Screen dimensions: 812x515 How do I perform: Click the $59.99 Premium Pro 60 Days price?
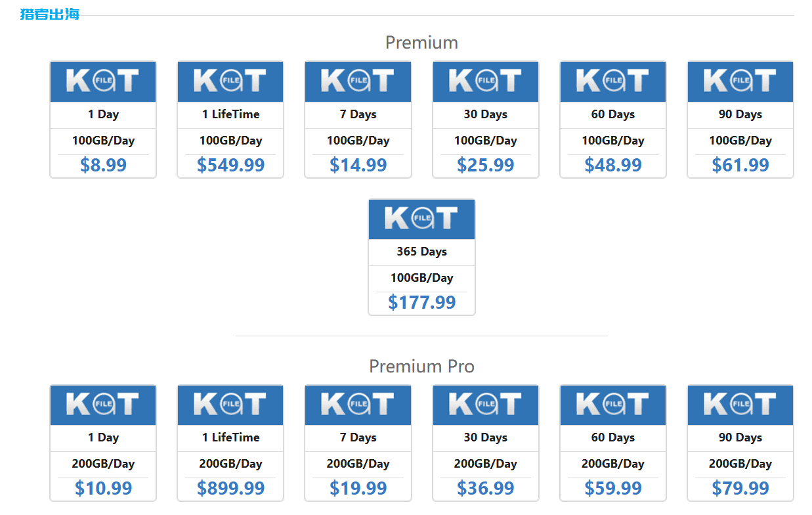tap(613, 488)
